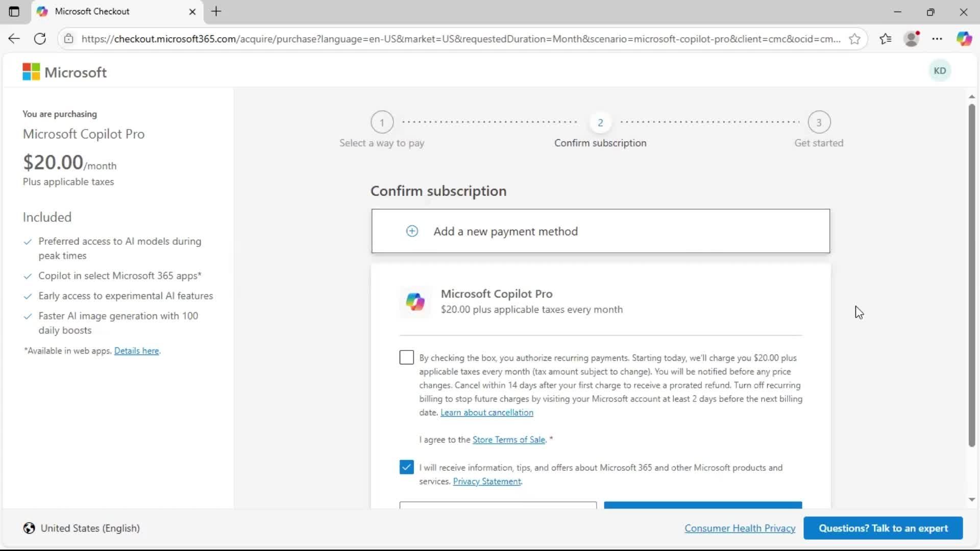Click the plus icon for new payment method

click(x=412, y=231)
